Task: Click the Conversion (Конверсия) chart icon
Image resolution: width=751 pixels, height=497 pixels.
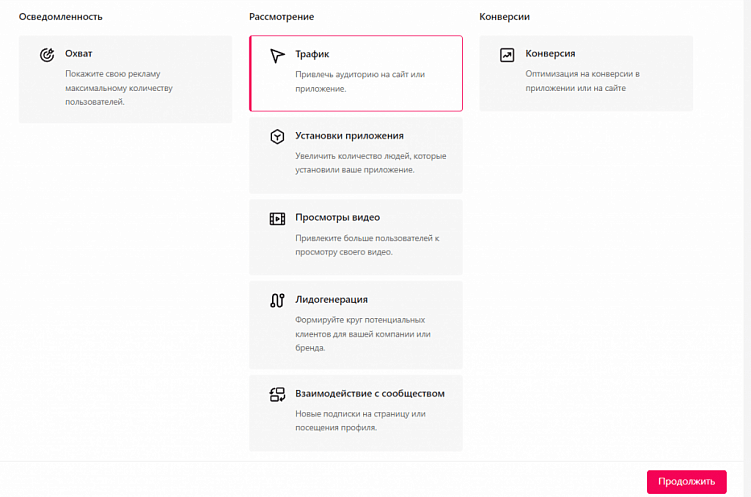Action: [507, 55]
